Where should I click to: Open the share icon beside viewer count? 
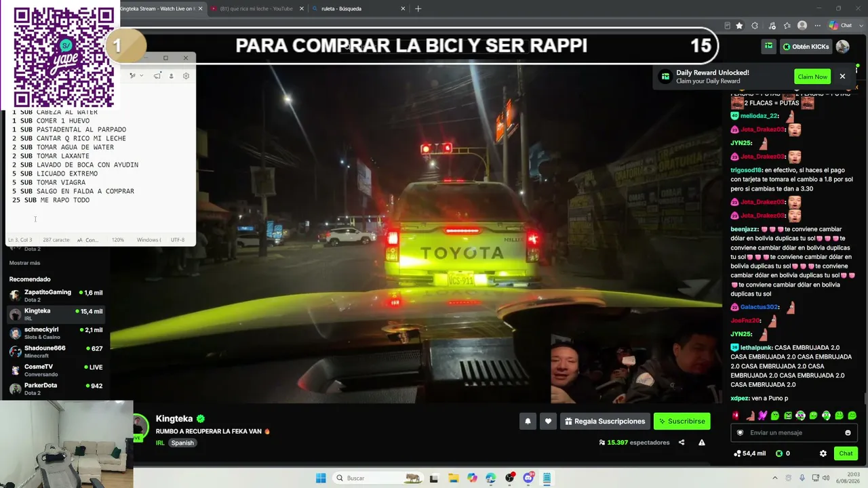pyautogui.click(x=682, y=443)
